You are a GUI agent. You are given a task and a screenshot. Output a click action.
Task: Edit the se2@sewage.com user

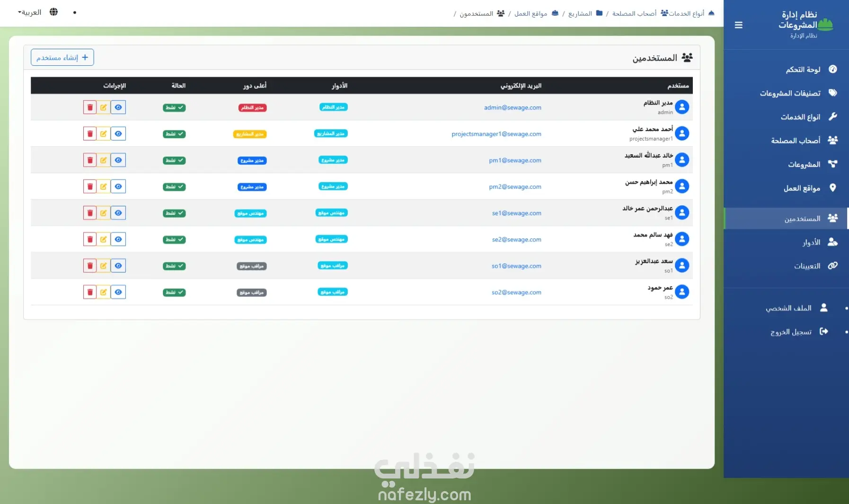(104, 239)
